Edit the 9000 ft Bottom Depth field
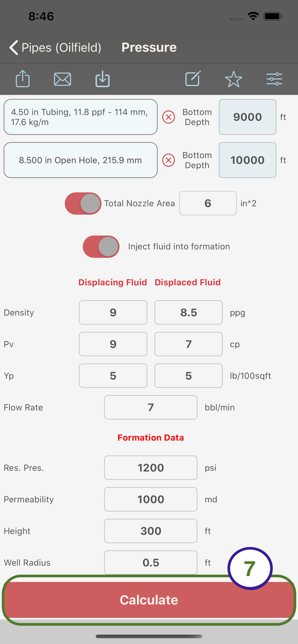The image size is (298, 644). coord(247,117)
